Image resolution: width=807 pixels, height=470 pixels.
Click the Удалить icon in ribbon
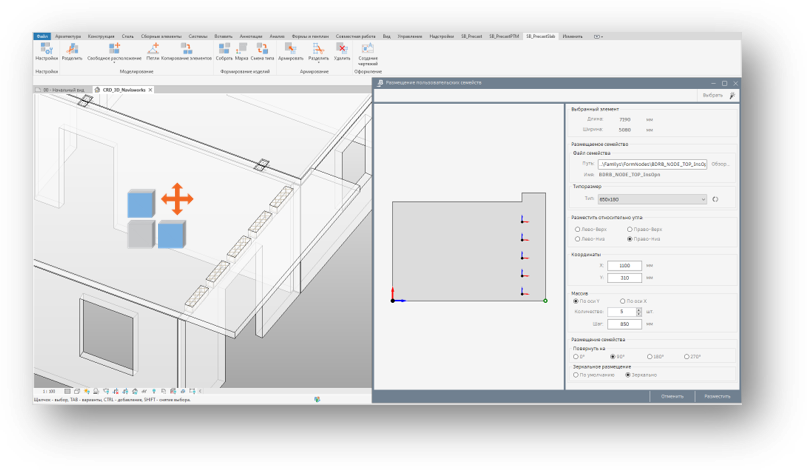[x=342, y=49]
